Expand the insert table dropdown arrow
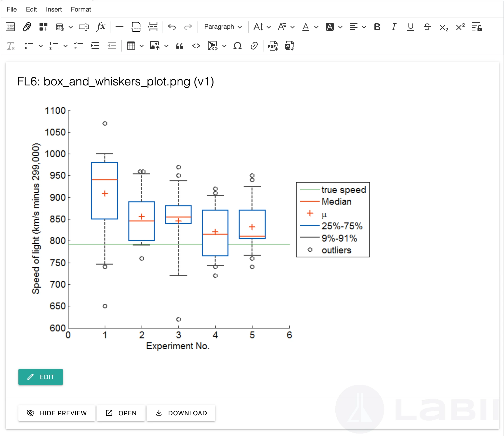 click(142, 46)
